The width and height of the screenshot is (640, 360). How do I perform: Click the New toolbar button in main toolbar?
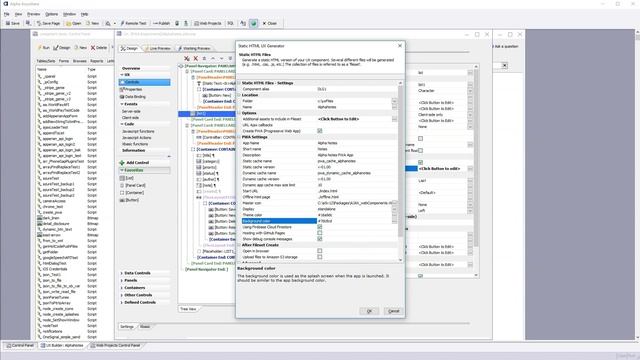pyautogui.click(x=92, y=23)
